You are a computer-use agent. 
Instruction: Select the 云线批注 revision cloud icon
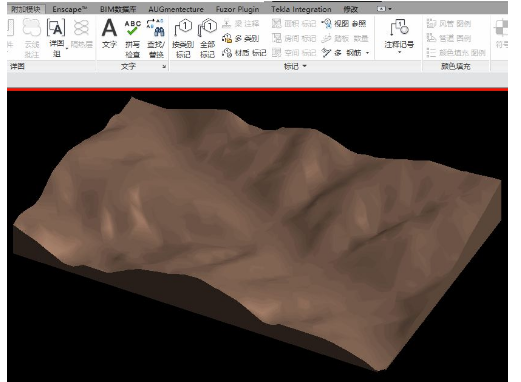tap(32, 38)
